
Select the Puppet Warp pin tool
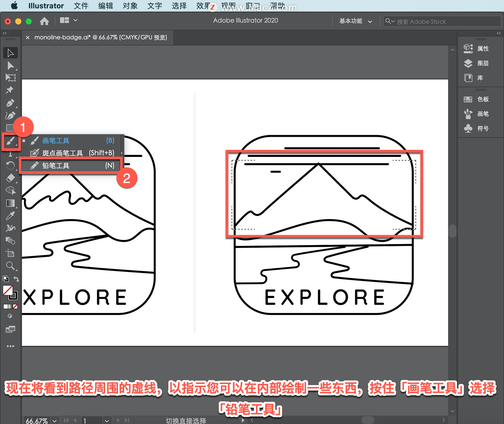tap(10, 90)
